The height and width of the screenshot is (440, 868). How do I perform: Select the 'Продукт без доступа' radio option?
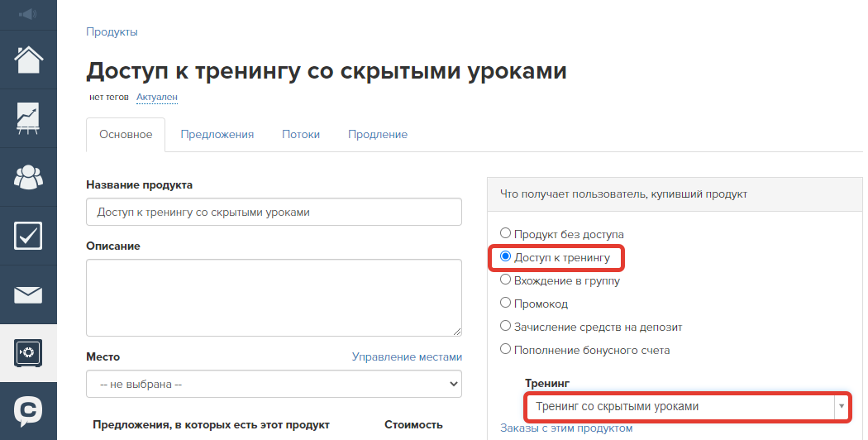click(x=506, y=234)
